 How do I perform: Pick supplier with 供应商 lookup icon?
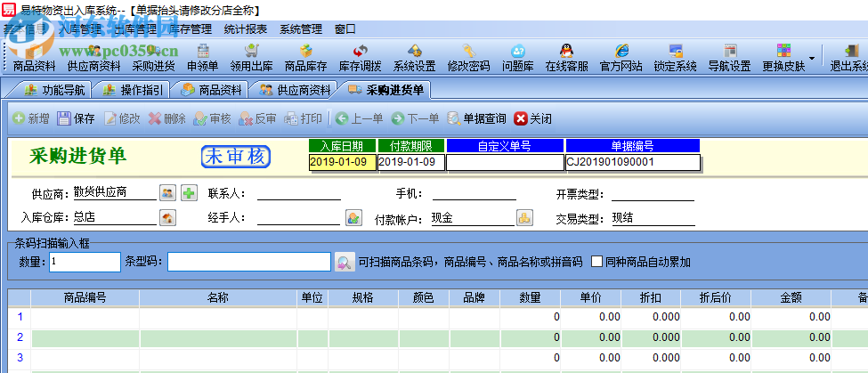167,192
